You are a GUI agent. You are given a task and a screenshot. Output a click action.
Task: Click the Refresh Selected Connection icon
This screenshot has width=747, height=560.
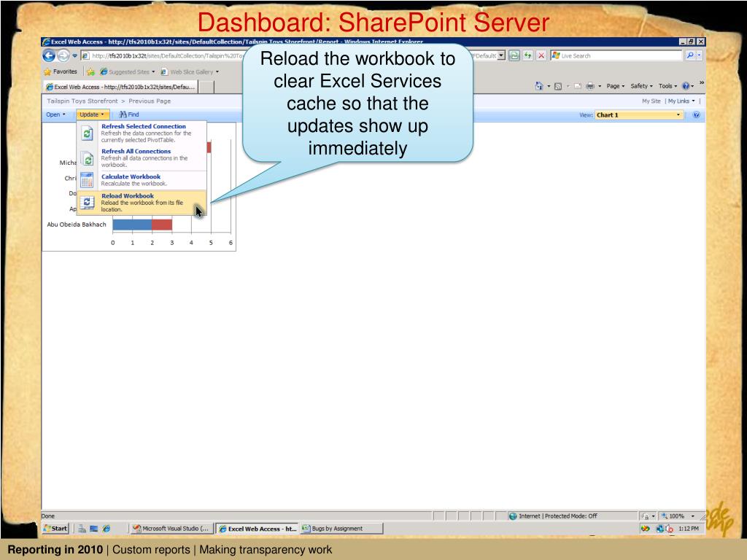[88, 134]
